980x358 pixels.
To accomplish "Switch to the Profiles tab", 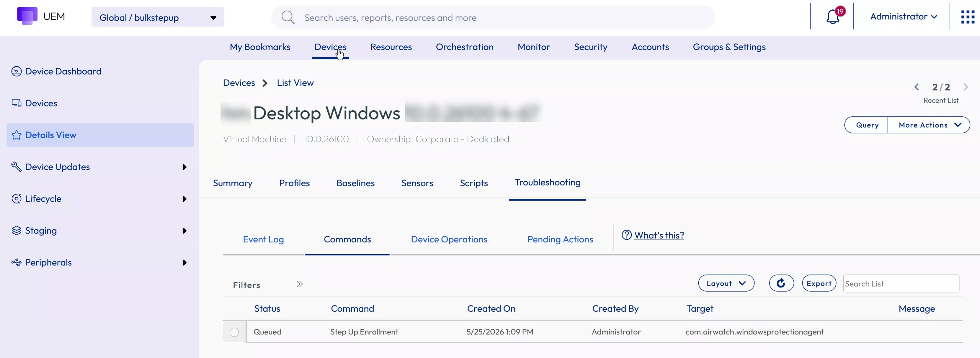I will pyautogui.click(x=294, y=183).
